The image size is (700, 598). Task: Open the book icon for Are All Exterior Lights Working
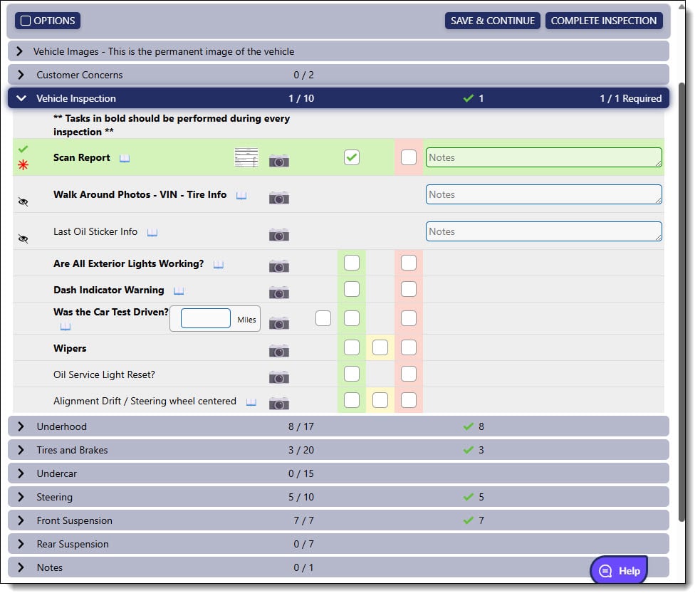[218, 263]
